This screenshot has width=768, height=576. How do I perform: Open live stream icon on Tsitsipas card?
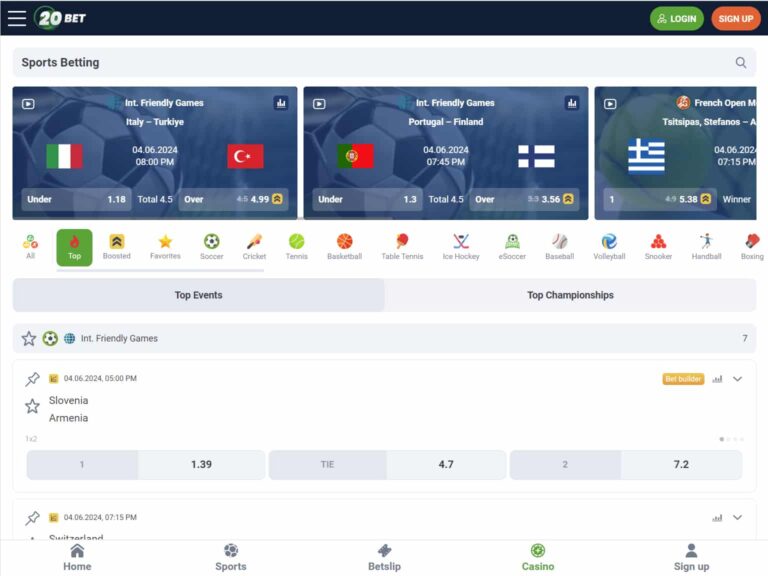[x=610, y=104]
